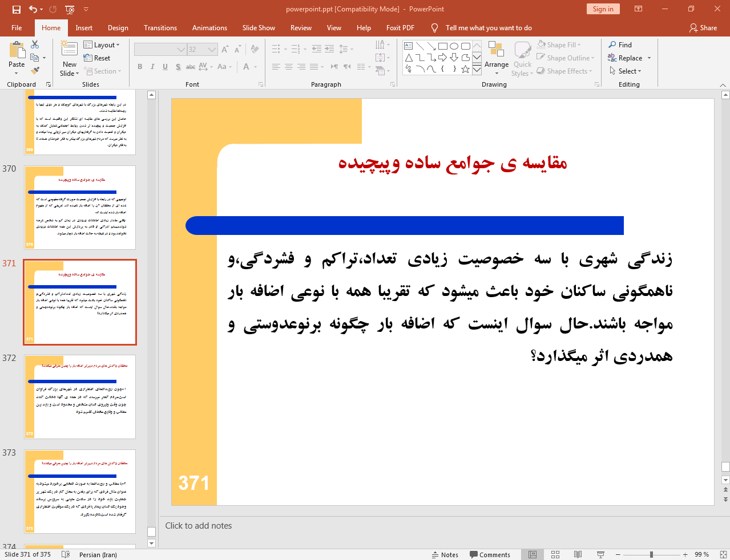Image resolution: width=730 pixels, height=560 pixels.
Task: Expand the shapes gallery More arrow
Action: (x=477, y=69)
